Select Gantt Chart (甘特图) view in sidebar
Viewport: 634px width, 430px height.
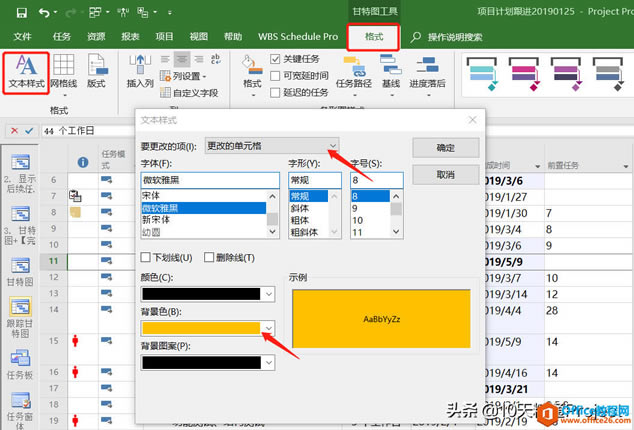pyautogui.click(x=20, y=270)
